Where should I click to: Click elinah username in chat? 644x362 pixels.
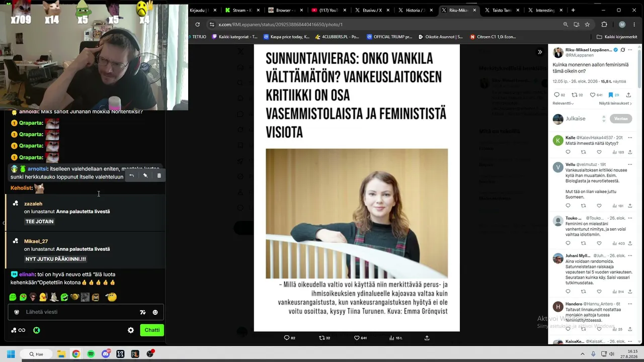coord(27,275)
